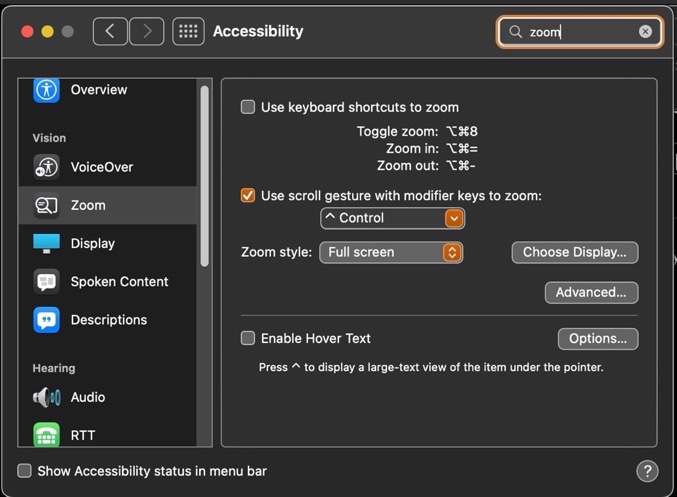The image size is (677, 497).
Task: Toggle Show Accessibility status in menu bar
Action: [x=25, y=471]
